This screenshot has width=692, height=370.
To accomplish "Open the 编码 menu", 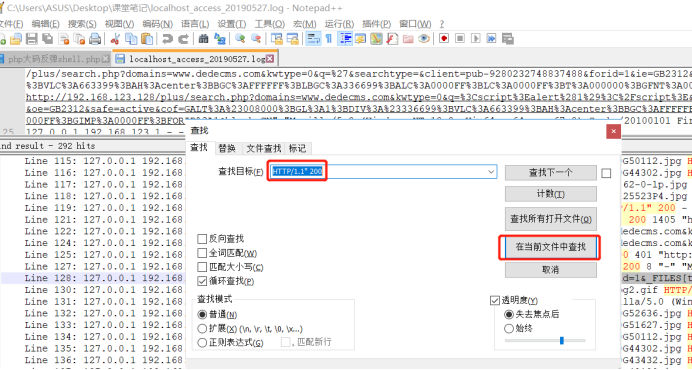I will pos(158,24).
